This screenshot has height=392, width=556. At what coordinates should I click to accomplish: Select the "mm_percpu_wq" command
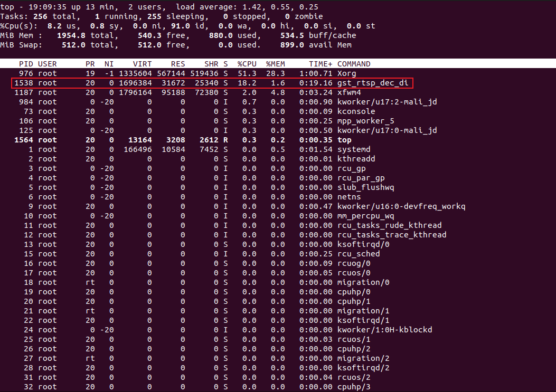[365, 216]
